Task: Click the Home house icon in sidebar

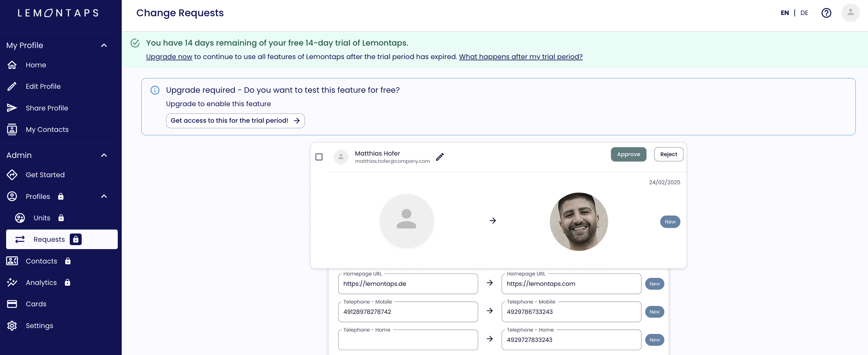Action: (x=12, y=65)
